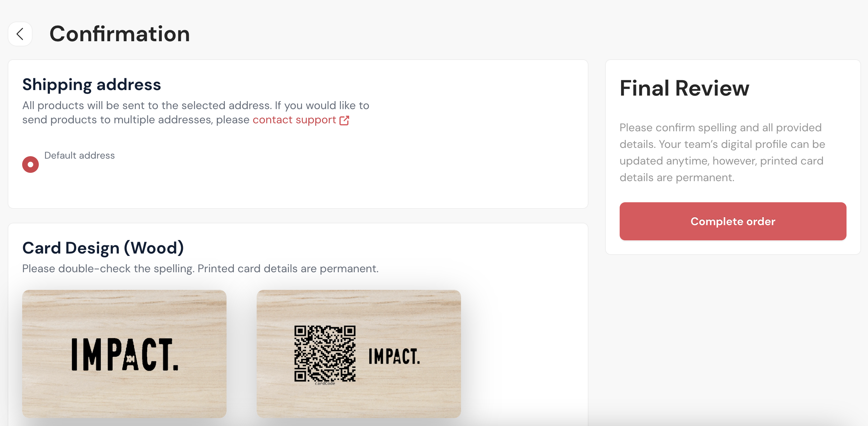The image size is (868, 426).
Task: Click the large IMPACT logo on the front card
Action: click(x=125, y=355)
